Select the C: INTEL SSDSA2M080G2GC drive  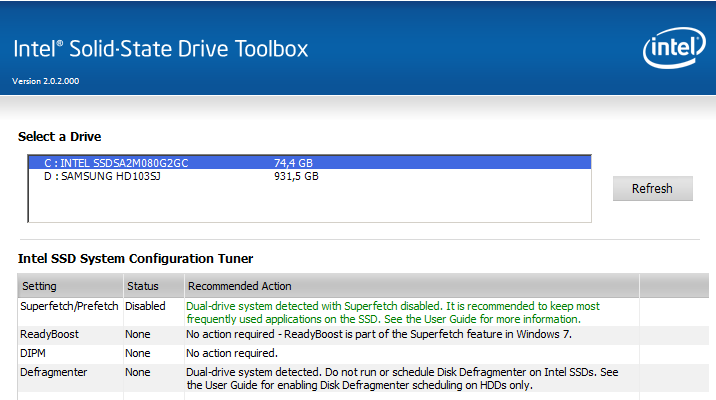click(116, 162)
